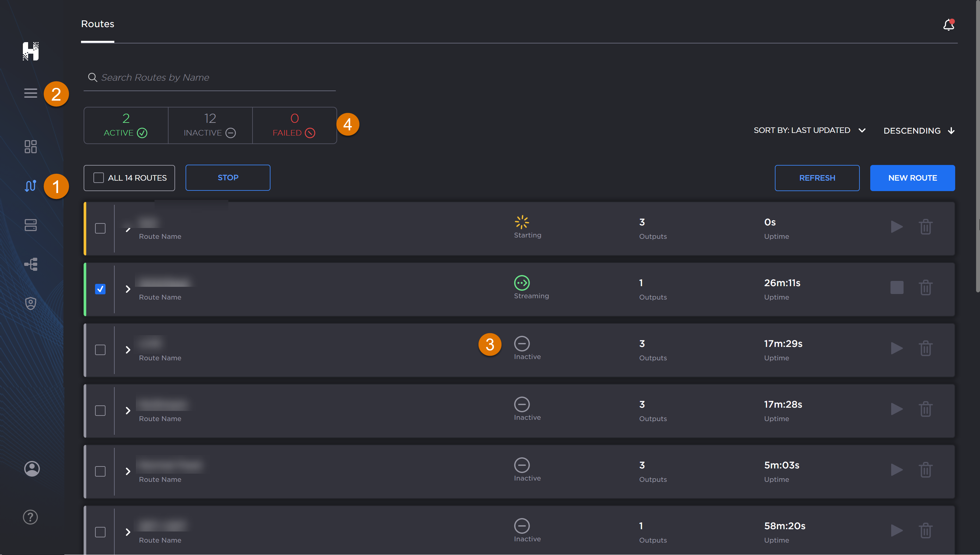
Task: Create a route with NEW ROUTE button
Action: click(913, 178)
